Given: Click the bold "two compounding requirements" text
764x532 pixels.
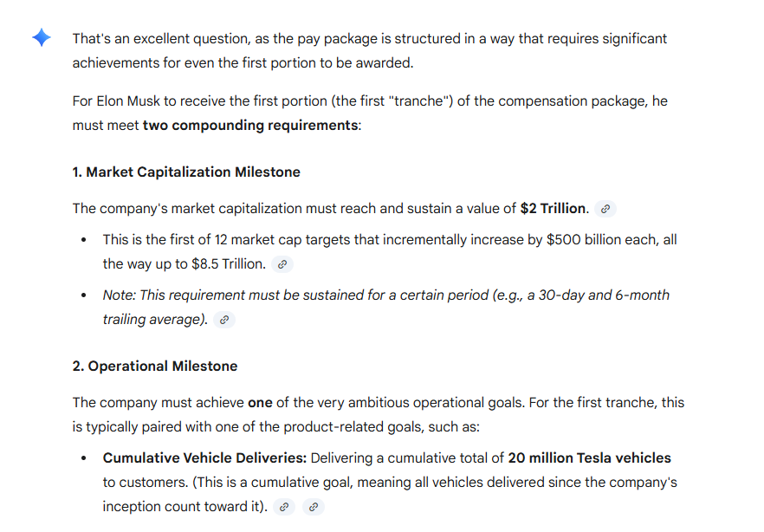Looking at the screenshot, I should [250, 126].
